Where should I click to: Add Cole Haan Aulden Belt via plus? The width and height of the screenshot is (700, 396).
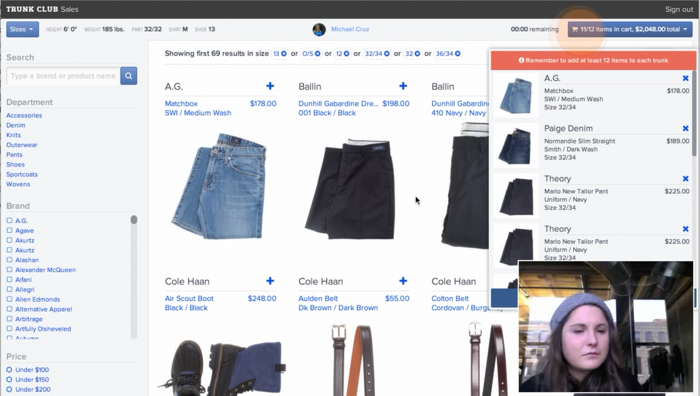403,281
